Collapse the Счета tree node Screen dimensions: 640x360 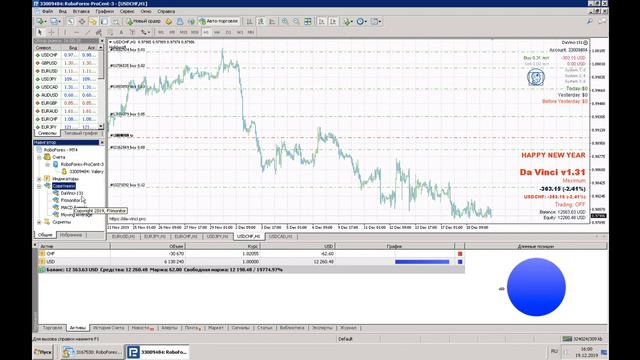tap(40, 157)
